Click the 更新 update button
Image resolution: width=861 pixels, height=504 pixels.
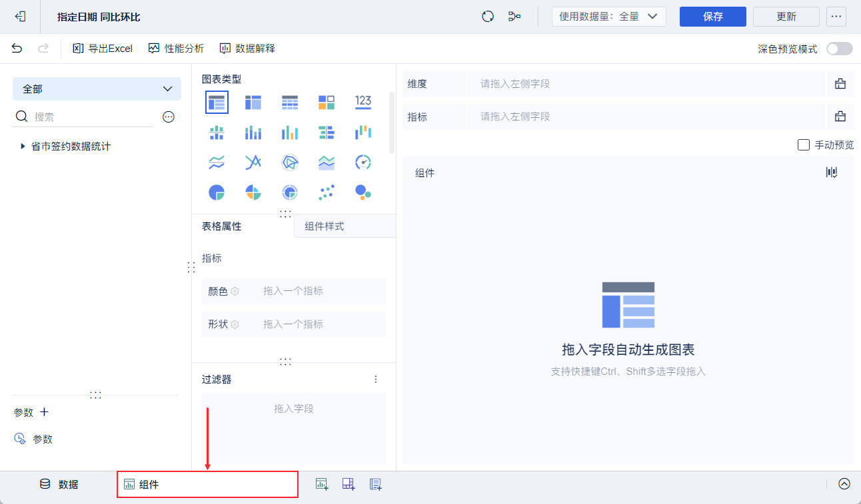pyautogui.click(x=786, y=17)
